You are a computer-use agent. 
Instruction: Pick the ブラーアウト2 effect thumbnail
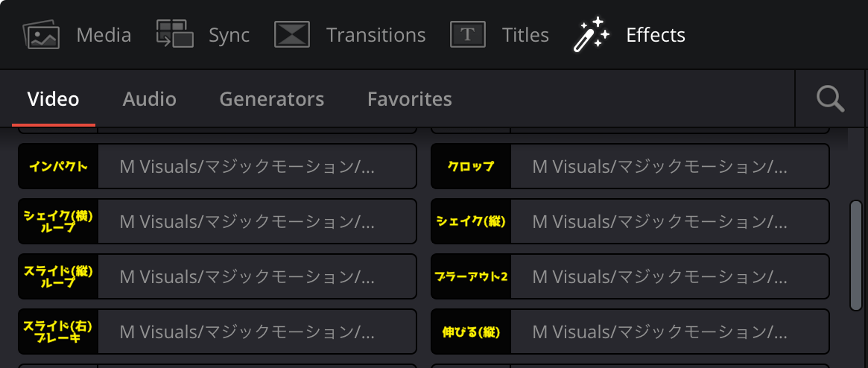pos(471,276)
